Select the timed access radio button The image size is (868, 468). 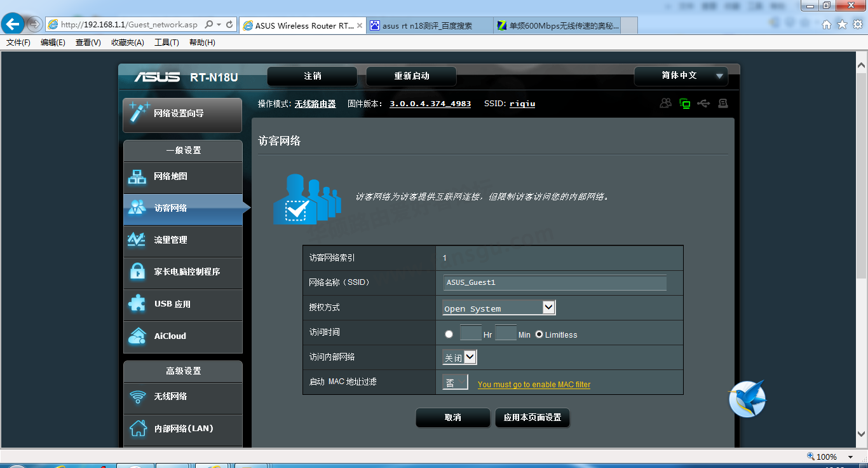click(x=449, y=334)
